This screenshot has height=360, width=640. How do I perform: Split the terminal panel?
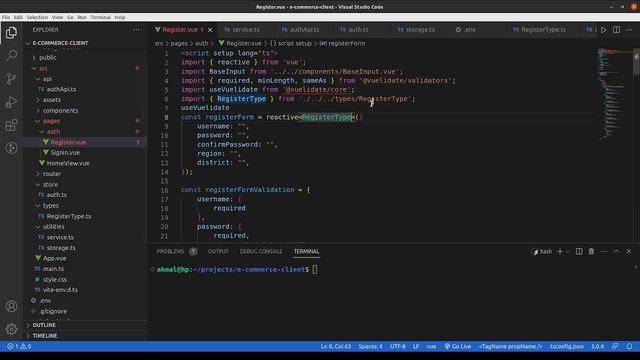[x=579, y=251]
